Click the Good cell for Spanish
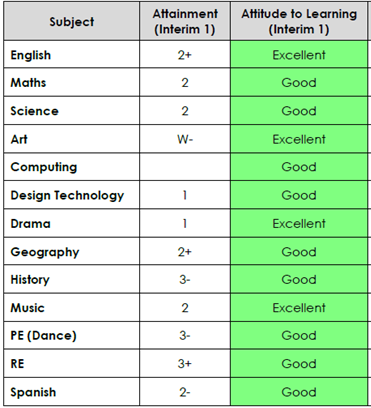 coord(299,392)
